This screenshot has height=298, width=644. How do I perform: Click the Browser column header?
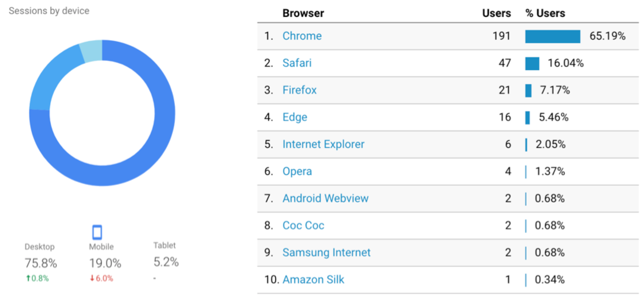coord(303,13)
